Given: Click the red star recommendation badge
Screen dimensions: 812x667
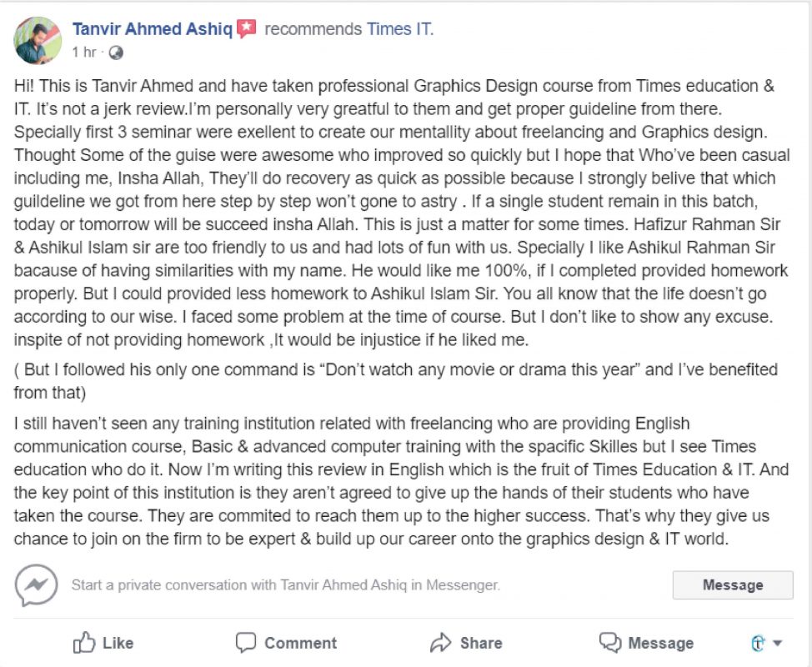Looking at the screenshot, I should click(246, 30).
